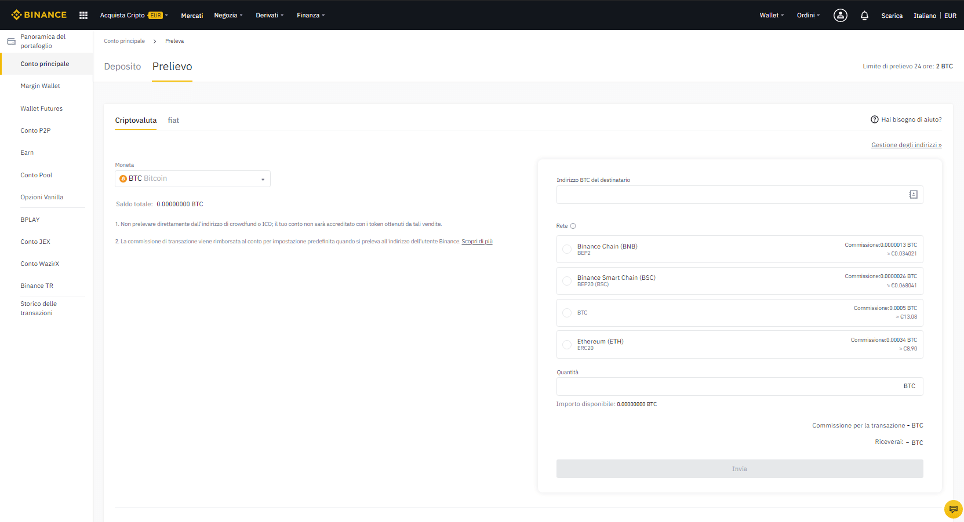Open Conto P2P in sidebar
964x522 pixels.
pyautogui.click(x=35, y=130)
